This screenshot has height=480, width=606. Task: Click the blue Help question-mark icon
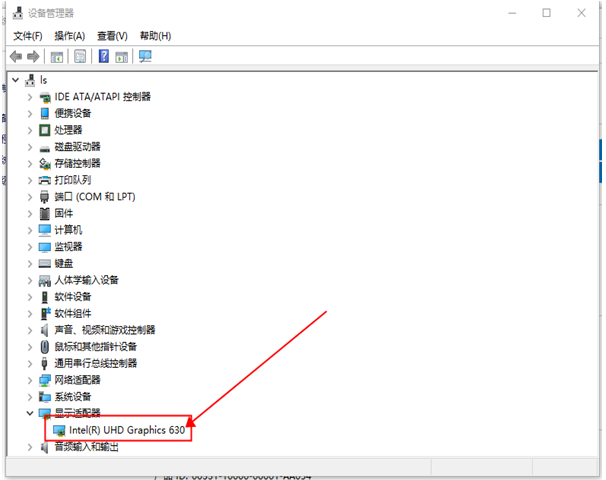[104, 56]
